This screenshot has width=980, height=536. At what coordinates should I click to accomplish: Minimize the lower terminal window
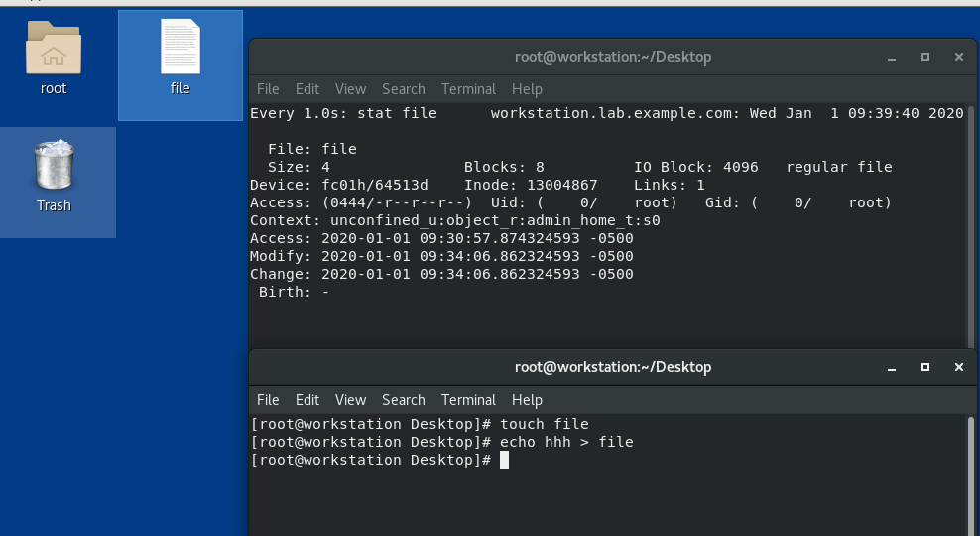coord(892,367)
